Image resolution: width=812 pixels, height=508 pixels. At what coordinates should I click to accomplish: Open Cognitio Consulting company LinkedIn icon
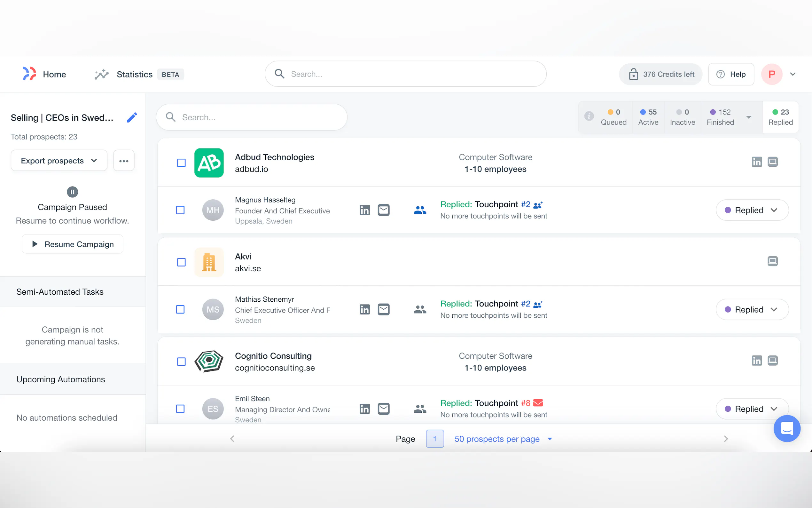coord(757,361)
